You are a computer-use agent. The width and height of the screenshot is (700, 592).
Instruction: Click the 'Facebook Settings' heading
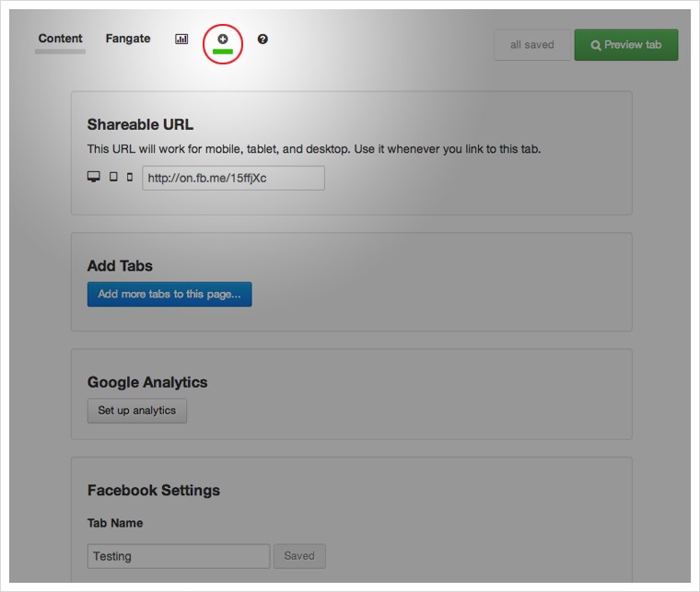(x=154, y=491)
